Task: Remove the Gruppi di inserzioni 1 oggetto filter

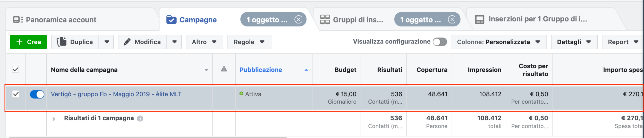Action: point(452,20)
